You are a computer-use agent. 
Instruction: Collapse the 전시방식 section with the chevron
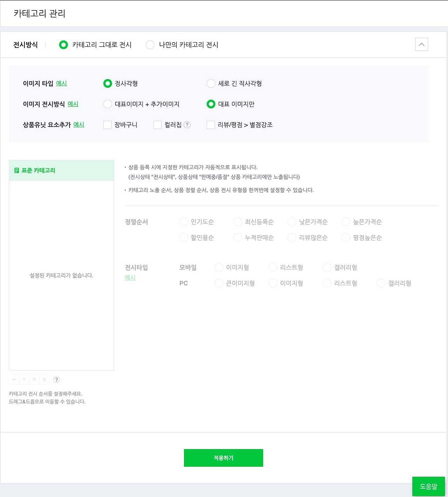[422, 44]
